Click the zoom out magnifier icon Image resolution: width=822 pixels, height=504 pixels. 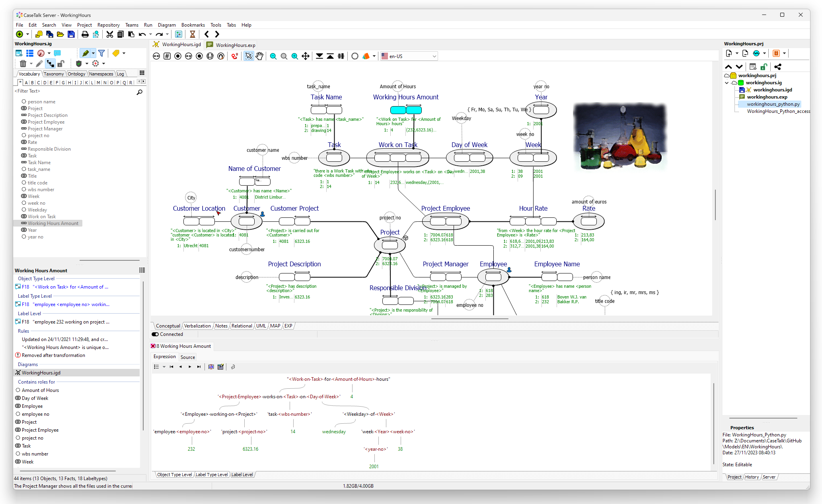point(273,56)
